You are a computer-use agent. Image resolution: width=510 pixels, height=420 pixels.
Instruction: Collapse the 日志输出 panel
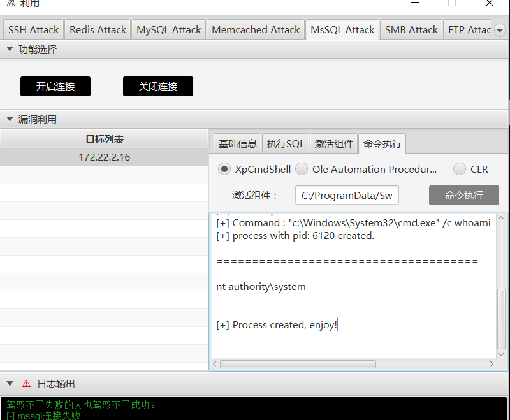coord(10,384)
